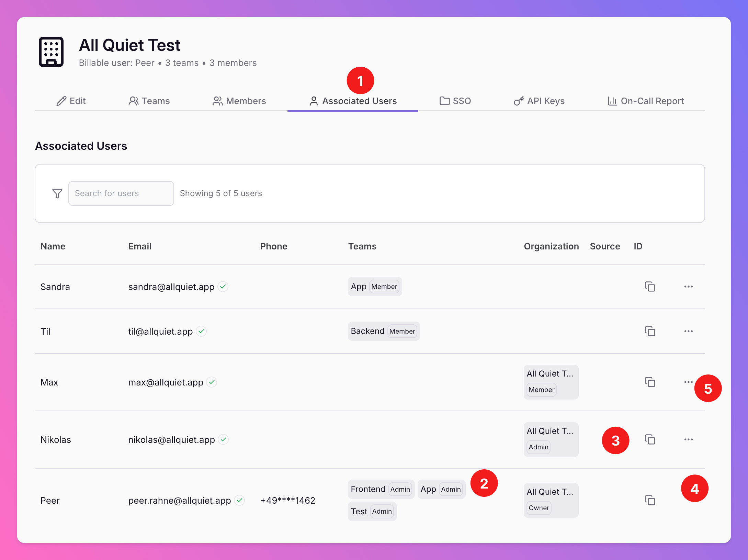
Task: Focus the Search for users field
Action: pyautogui.click(x=121, y=193)
